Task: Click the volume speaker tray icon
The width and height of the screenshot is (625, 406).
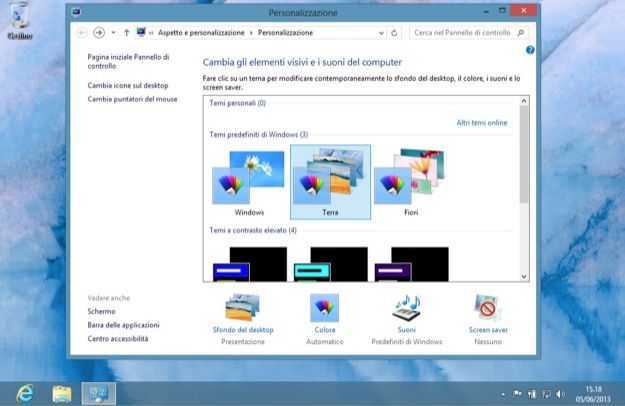Action: (560, 394)
